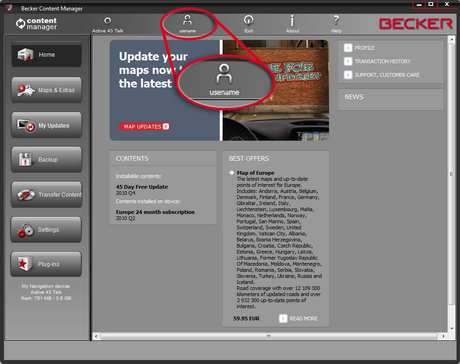Viewport: 460px width, 364px height.
Task: Click the horizontal scrollbar track
Action: (269, 336)
